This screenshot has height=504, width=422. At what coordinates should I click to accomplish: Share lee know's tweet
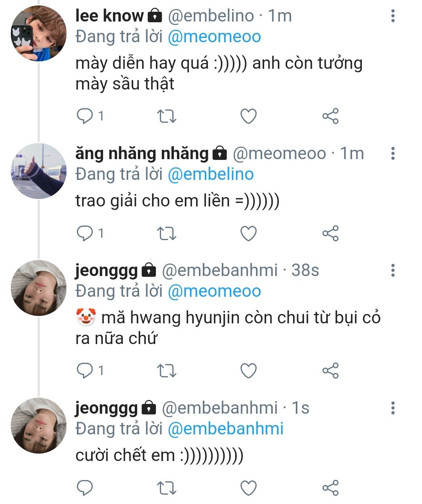pos(330,116)
